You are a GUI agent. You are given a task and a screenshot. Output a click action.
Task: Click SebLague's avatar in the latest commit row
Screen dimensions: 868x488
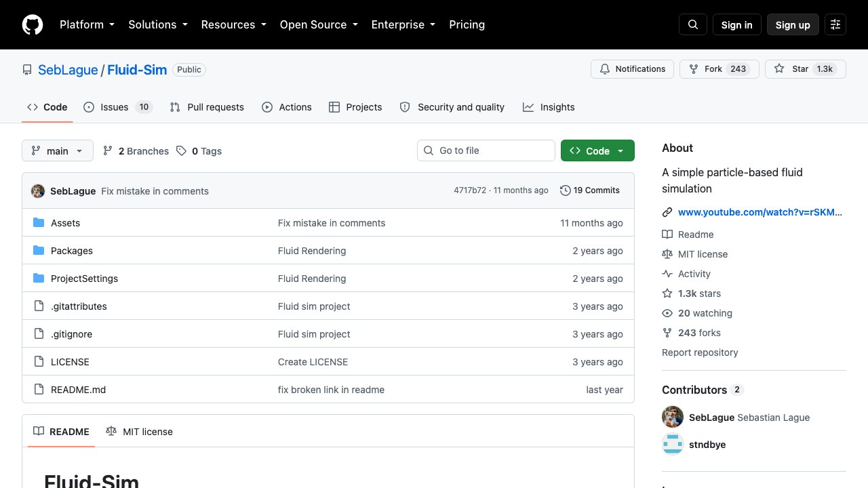point(38,191)
